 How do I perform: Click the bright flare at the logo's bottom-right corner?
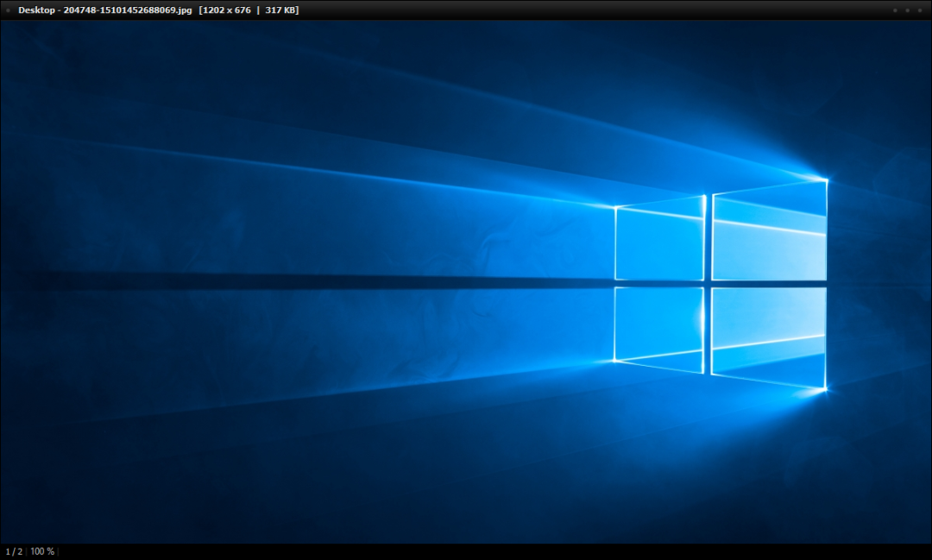click(x=824, y=390)
